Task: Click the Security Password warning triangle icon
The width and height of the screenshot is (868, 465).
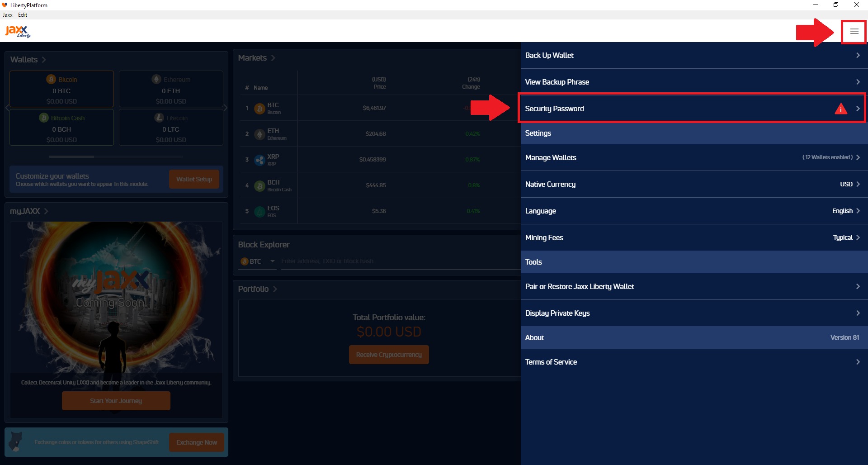Action: (x=841, y=109)
